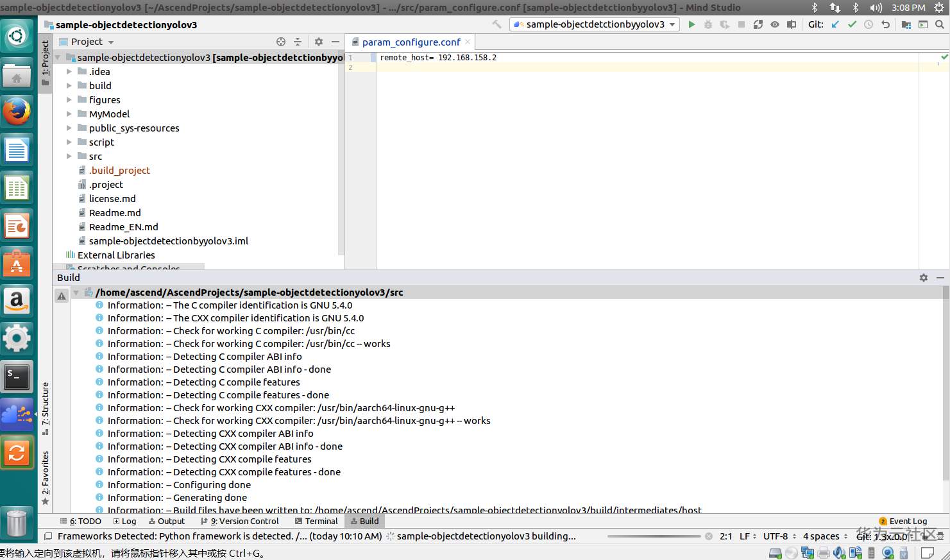950x560 pixels.
Task: Hide the Build tool window
Action: tap(940, 278)
